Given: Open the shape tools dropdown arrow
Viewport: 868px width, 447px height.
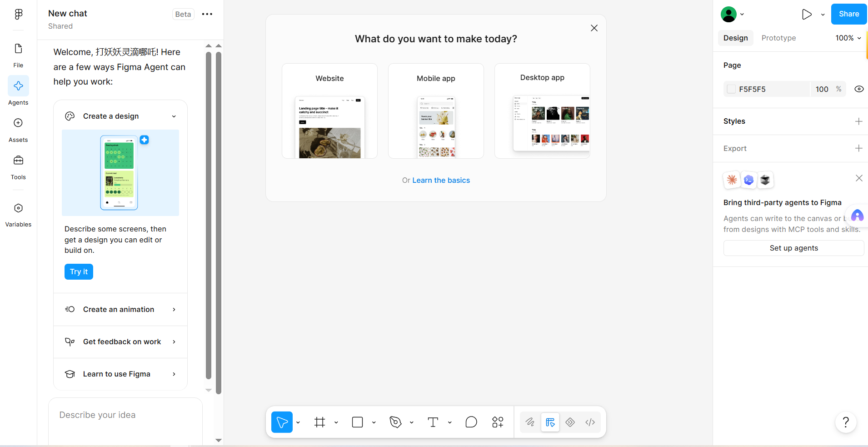Looking at the screenshot, I should tap(374, 422).
